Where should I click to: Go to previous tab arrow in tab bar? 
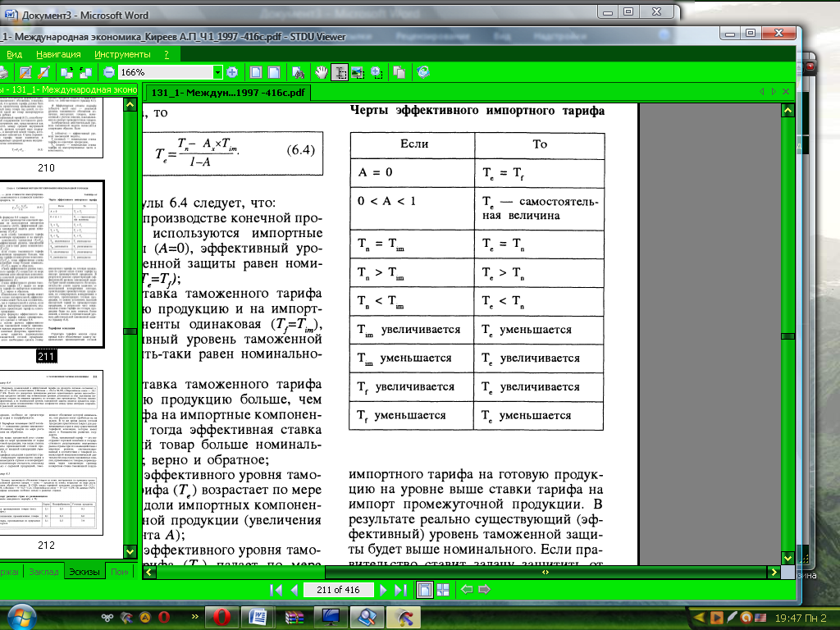(x=761, y=92)
